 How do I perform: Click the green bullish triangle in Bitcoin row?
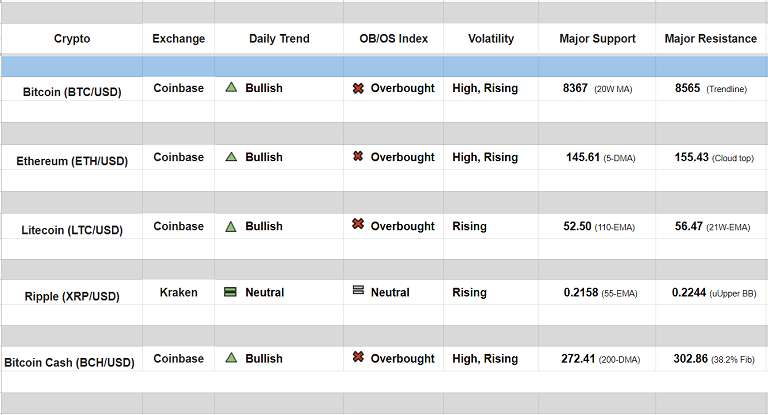click(231, 88)
